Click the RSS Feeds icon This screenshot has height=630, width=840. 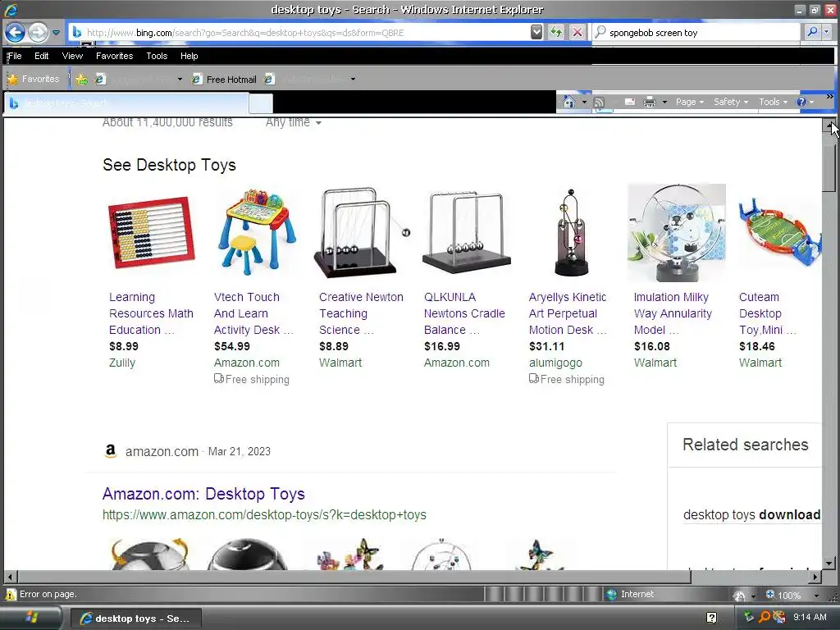click(599, 102)
